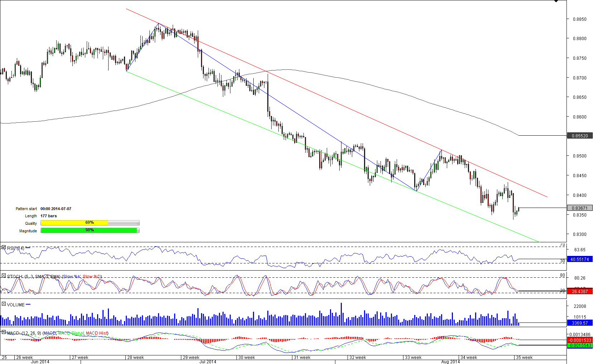Select the MACD Hist legend label
This screenshot has height=364, width=593.
[x=97, y=333]
